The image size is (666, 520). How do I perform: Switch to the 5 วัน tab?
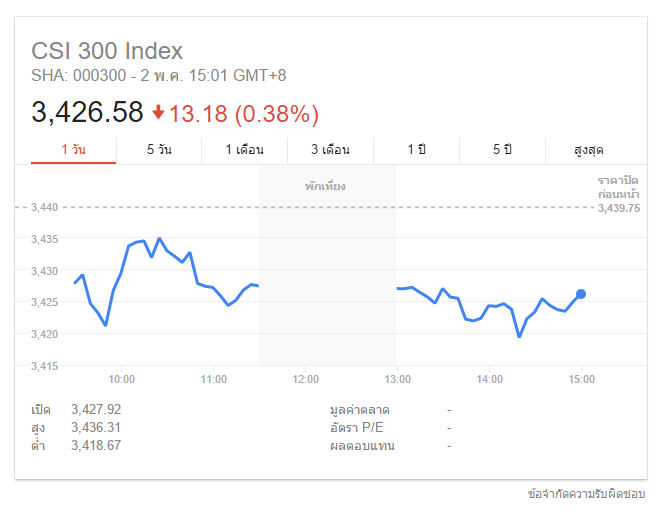[159, 149]
